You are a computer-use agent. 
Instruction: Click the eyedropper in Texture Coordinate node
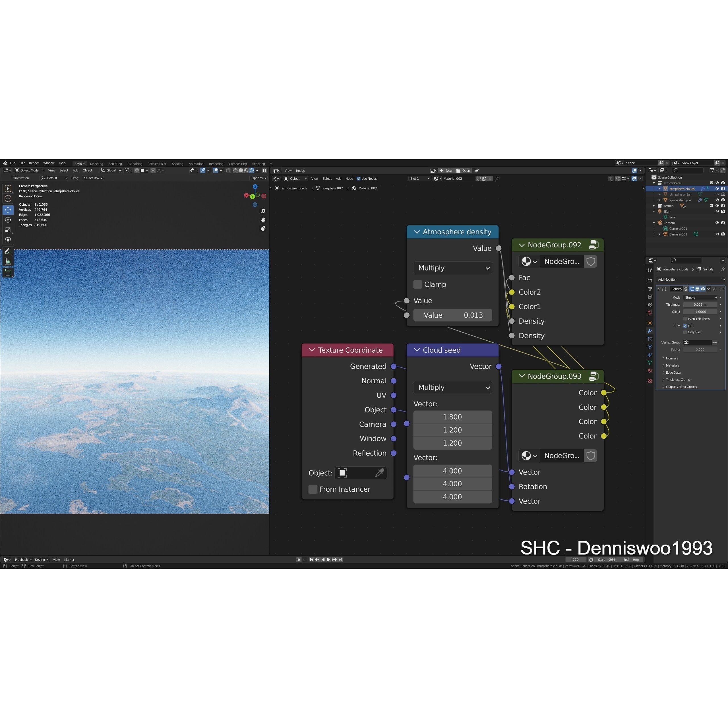coord(379,473)
